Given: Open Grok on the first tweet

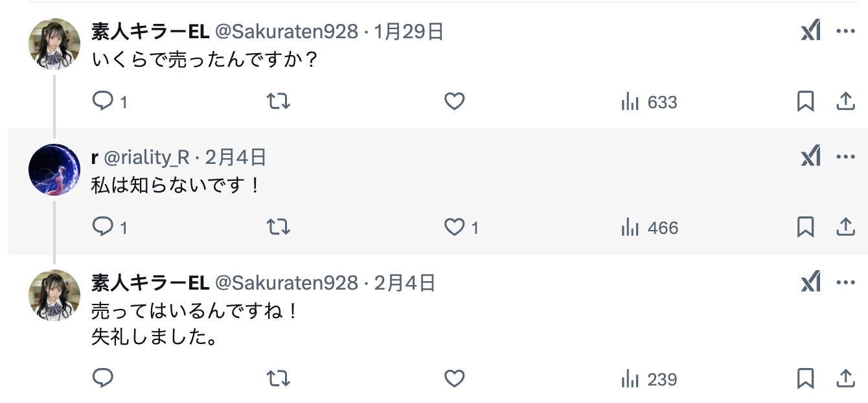Looking at the screenshot, I should (x=811, y=31).
